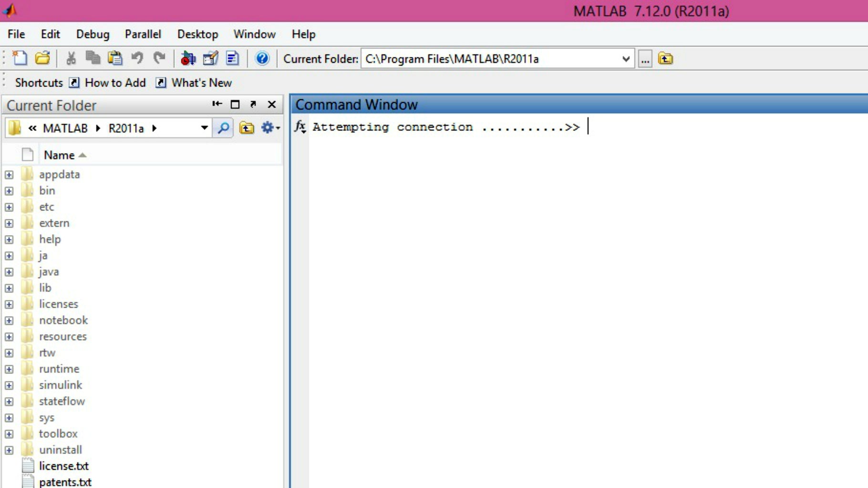Screen dimensions: 868x488
Task: Click the How to Add shortcut link
Action: [x=114, y=82]
